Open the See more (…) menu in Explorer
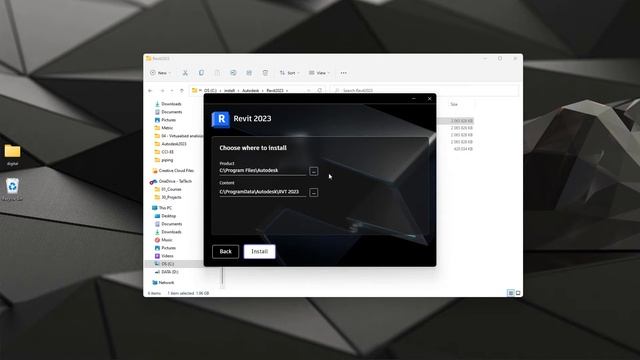Image resolution: width=640 pixels, height=360 pixels. (x=344, y=73)
